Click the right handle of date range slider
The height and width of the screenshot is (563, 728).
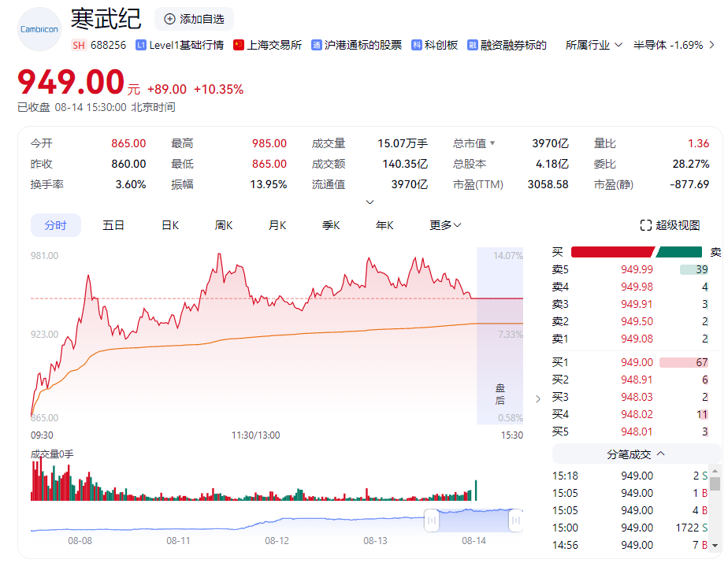point(516,520)
